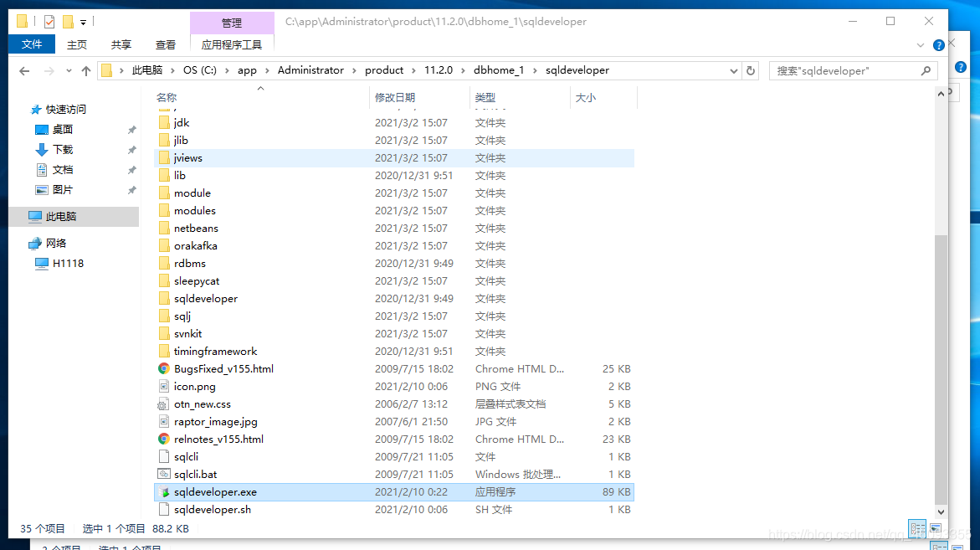Select the netbeans folder icon
The image size is (980, 550).
coord(164,229)
